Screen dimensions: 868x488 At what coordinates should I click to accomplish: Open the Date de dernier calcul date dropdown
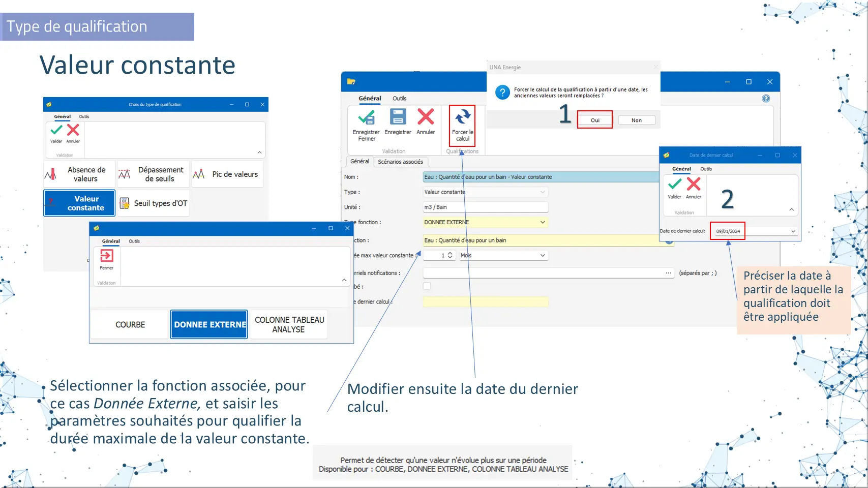tap(793, 231)
